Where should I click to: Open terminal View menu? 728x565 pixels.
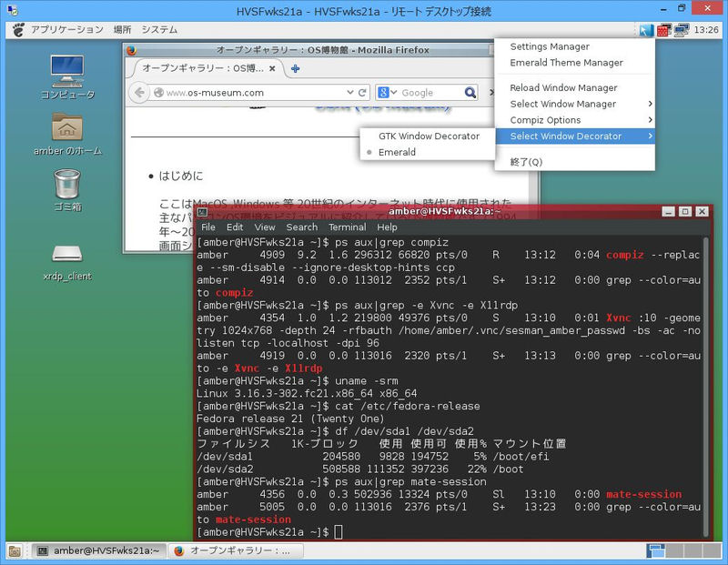[x=265, y=227]
